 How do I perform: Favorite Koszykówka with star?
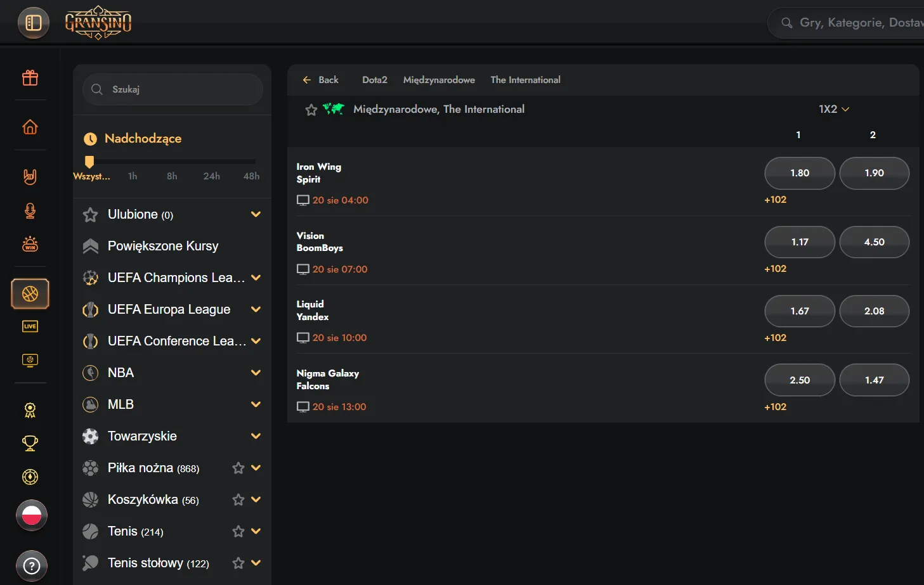238,499
